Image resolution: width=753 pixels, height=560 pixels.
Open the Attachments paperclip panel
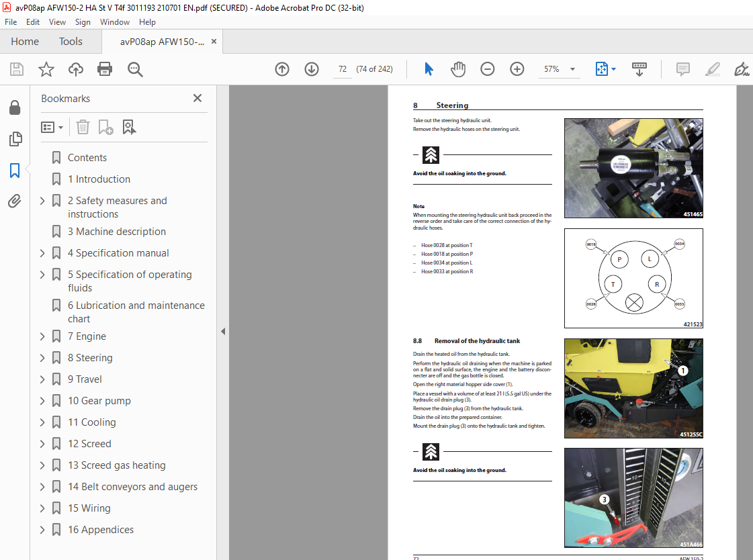tap(15, 201)
